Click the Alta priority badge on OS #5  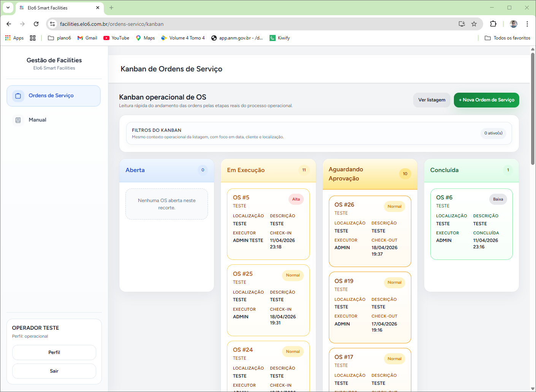coord(296,199)
